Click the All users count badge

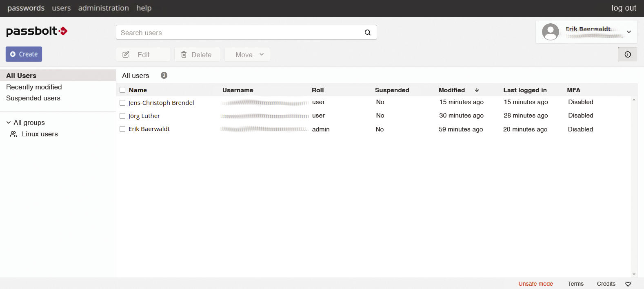click(164, 75)
